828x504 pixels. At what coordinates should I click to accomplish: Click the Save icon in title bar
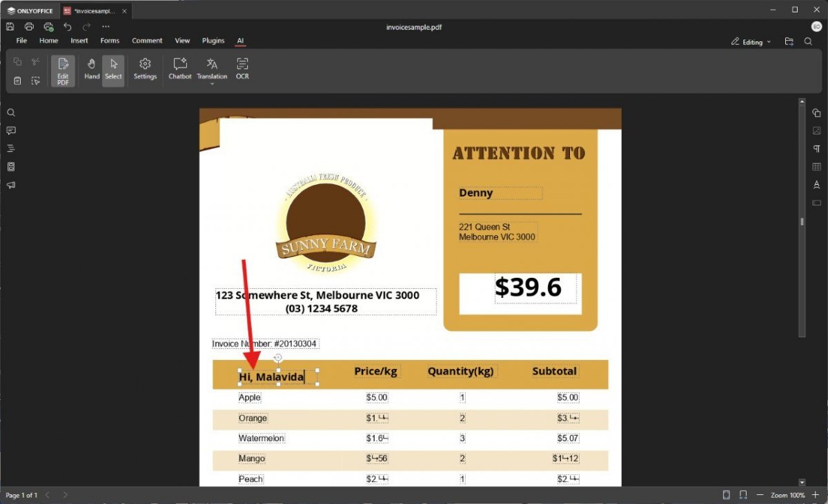pos(10,26)
